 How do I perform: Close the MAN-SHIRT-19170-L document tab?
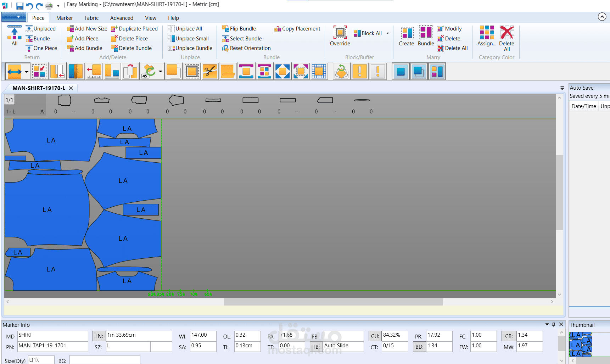[71, 88]
